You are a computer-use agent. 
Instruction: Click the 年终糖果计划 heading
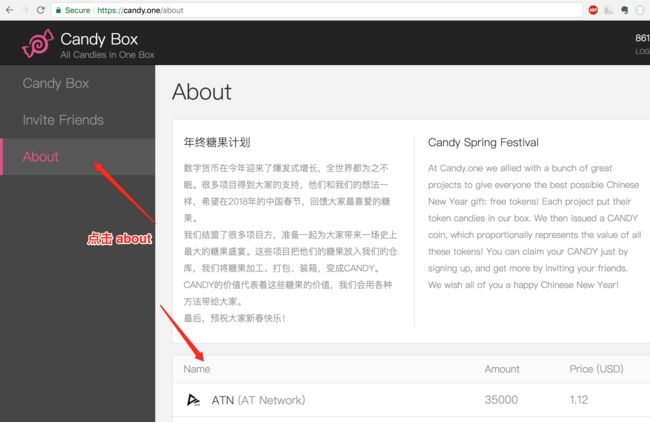(x=217, y=143)
